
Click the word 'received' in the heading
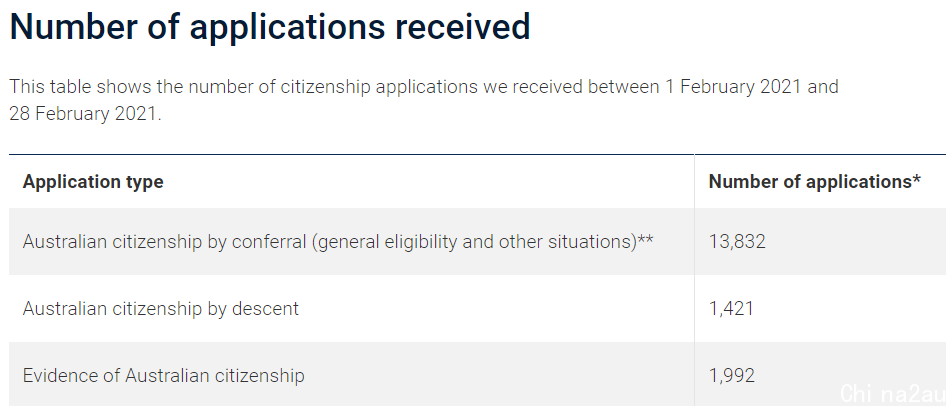[462, 26]
